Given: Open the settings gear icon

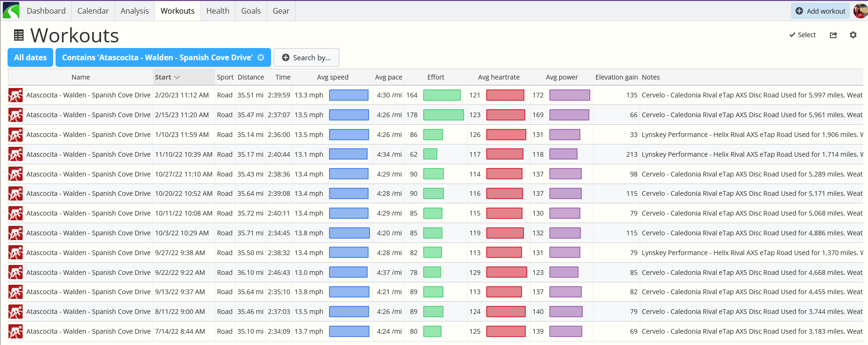Looking at the screenshot, I should pos(853,35).
